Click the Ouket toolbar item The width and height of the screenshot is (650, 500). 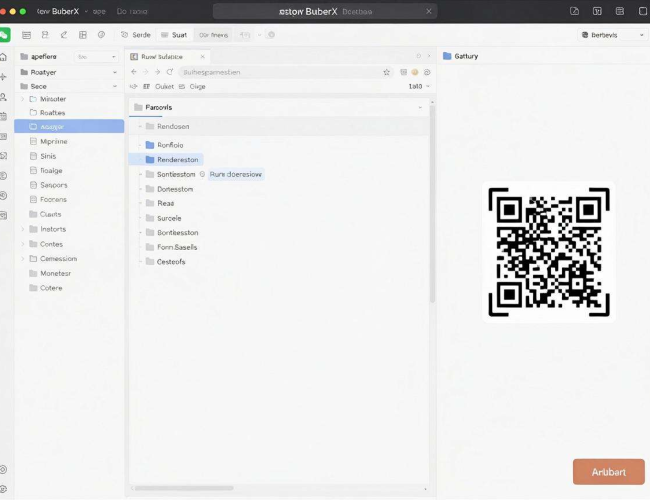pyautogui.click(x=164, y=86)
